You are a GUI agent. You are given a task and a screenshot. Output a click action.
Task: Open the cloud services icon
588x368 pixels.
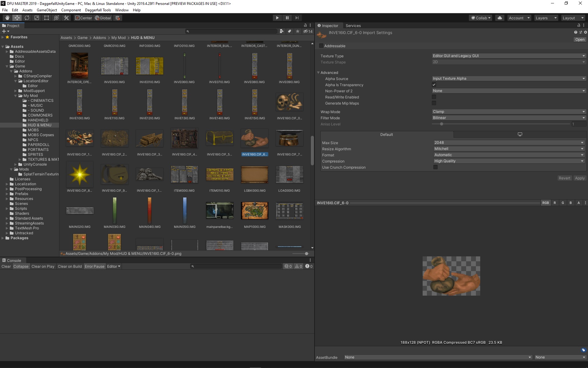tap(500, 18)
